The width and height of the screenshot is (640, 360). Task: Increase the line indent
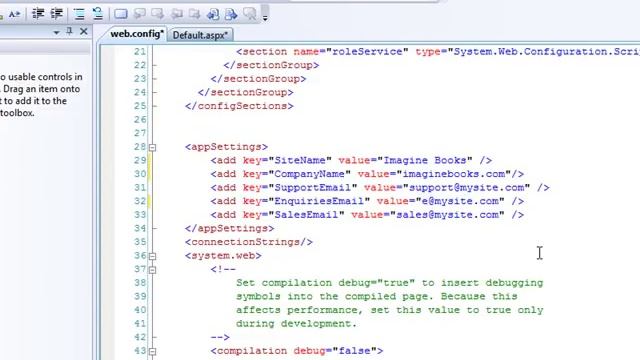[56, 14]
